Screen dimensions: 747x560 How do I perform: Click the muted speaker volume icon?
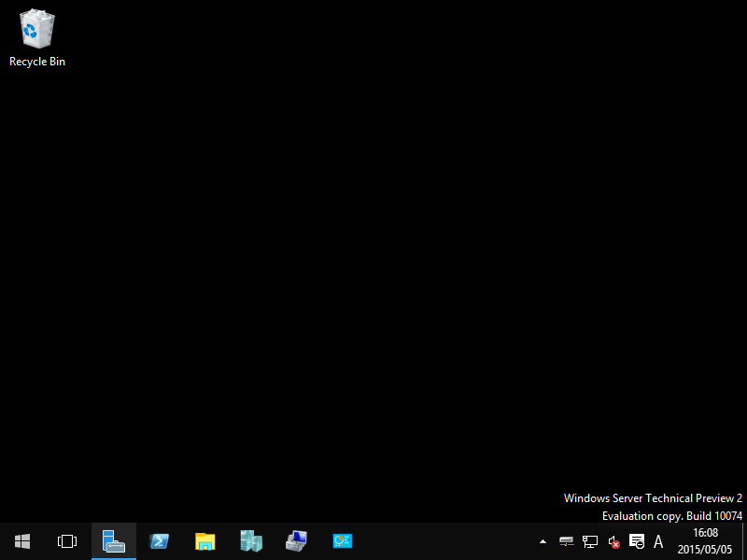click(x=613, y=541)
